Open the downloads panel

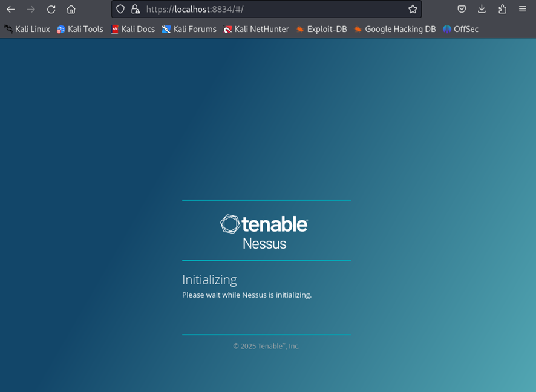click(x=482, y=9)
